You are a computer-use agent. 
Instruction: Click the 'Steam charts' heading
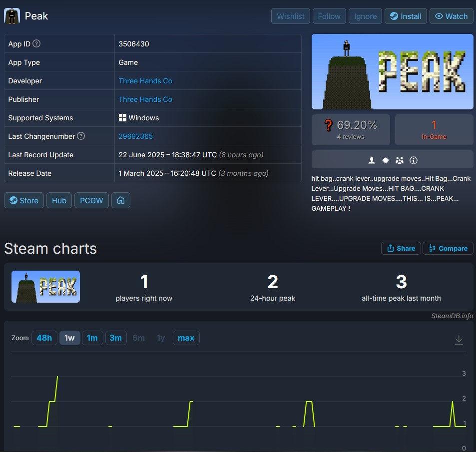click(50, 248)
